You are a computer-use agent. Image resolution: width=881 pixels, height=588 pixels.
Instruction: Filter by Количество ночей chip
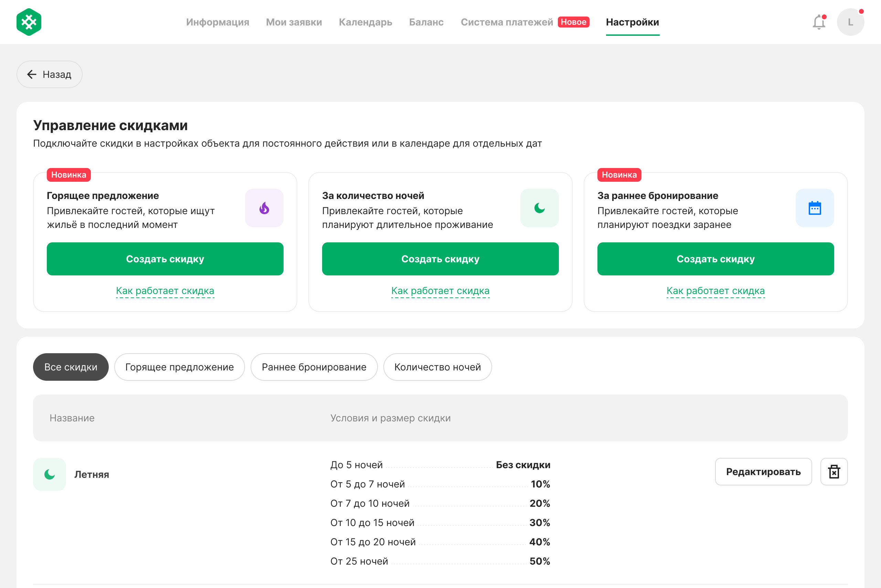437,367
